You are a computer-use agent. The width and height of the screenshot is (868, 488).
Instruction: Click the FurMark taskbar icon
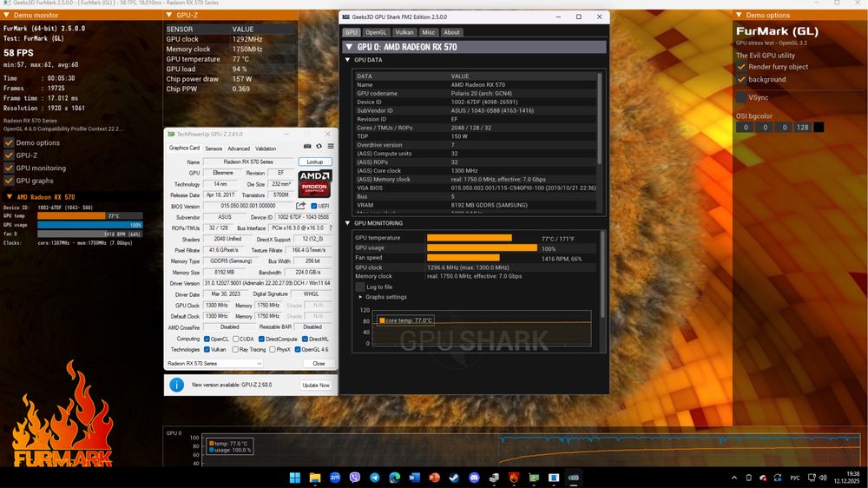[514, 478]
